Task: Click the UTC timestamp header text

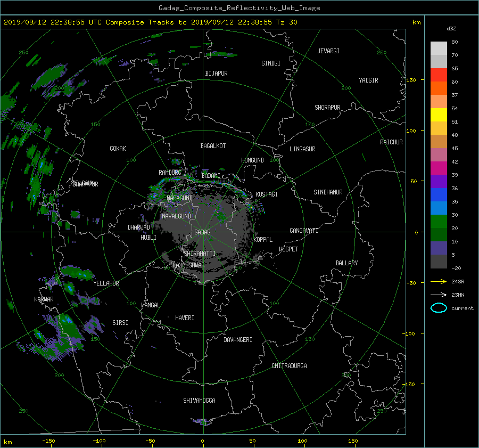Action: point(150,22)
